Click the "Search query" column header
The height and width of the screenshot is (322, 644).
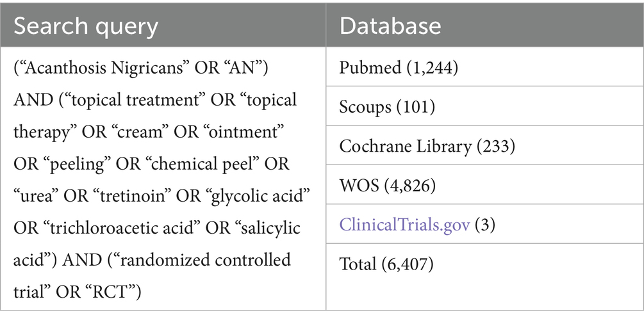[85, 25]
